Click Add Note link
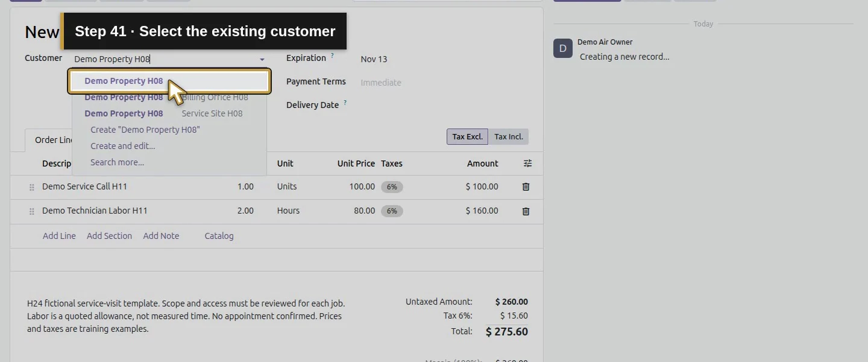 click(x=161, y=236)
